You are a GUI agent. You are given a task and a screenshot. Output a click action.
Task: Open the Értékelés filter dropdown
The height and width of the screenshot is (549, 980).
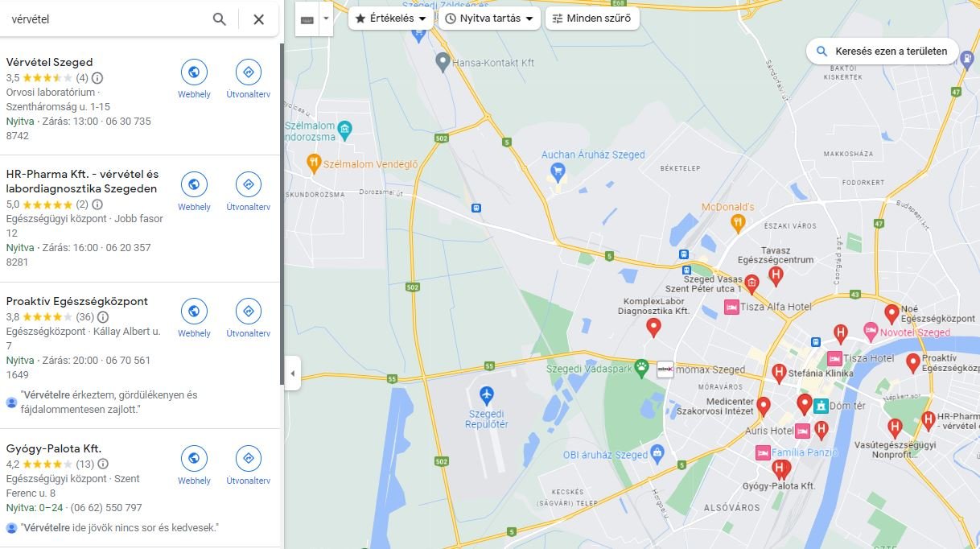tap(391, 19)
